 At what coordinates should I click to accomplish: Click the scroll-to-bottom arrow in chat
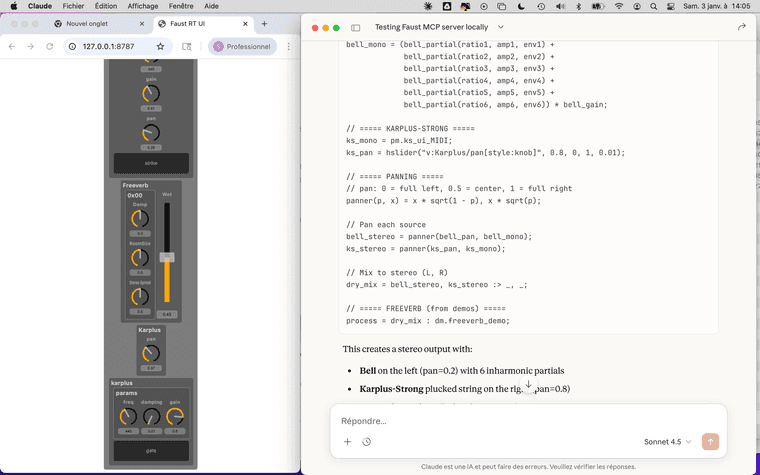pos(529,384)
